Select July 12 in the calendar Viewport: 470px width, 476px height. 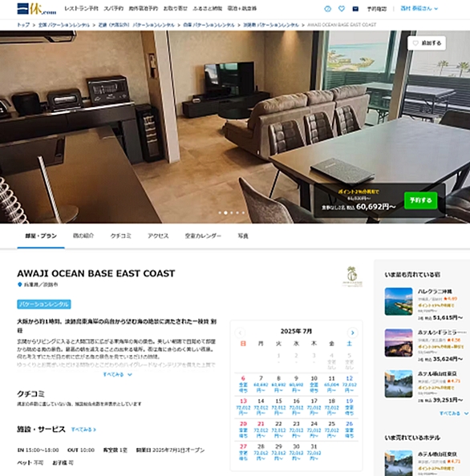[x=350, y=385]
